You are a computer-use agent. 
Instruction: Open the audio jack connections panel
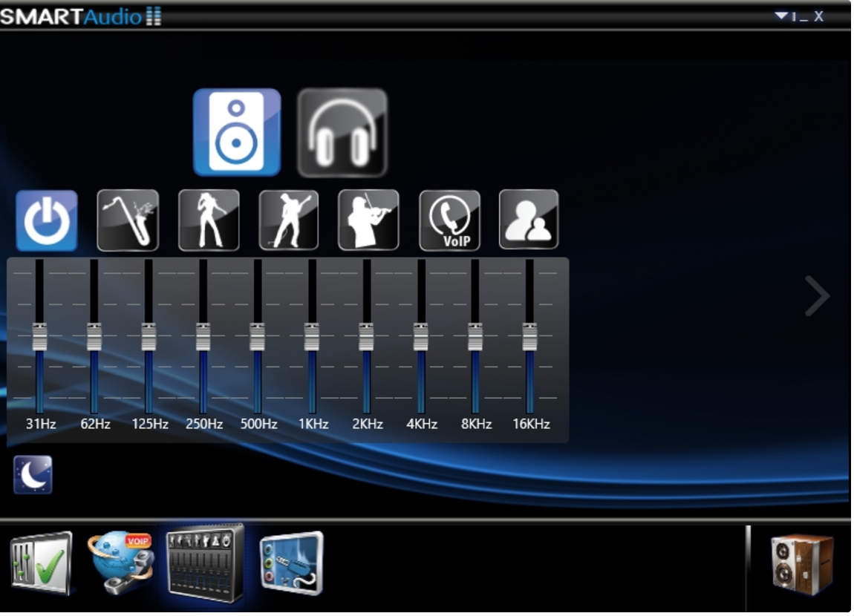tap(292, 563)
